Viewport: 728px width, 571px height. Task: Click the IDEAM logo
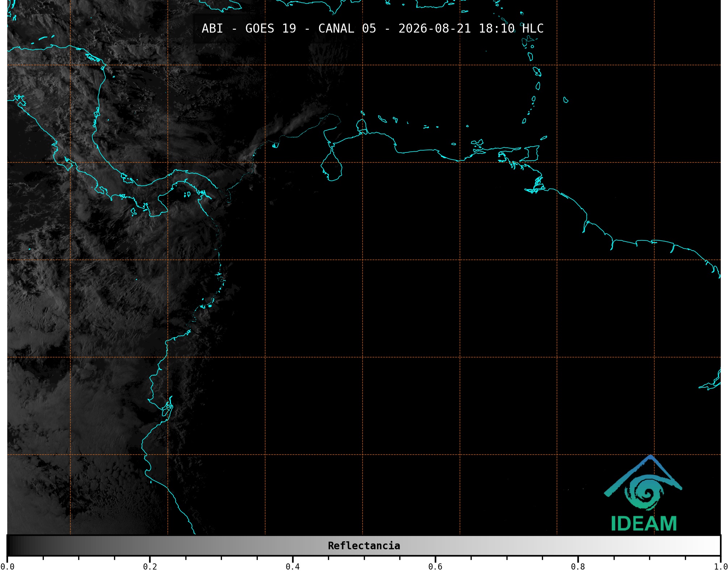pyautogui.click(x=643, y=493)
